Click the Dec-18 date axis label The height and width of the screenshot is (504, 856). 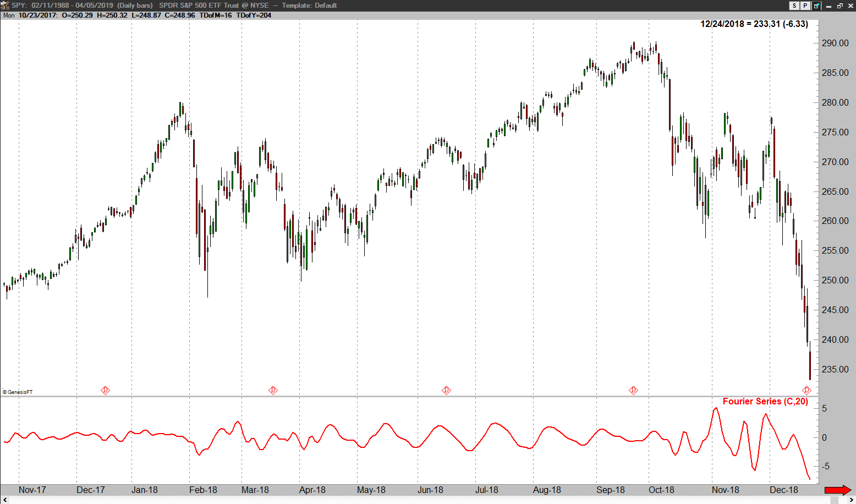click(784, 490)
